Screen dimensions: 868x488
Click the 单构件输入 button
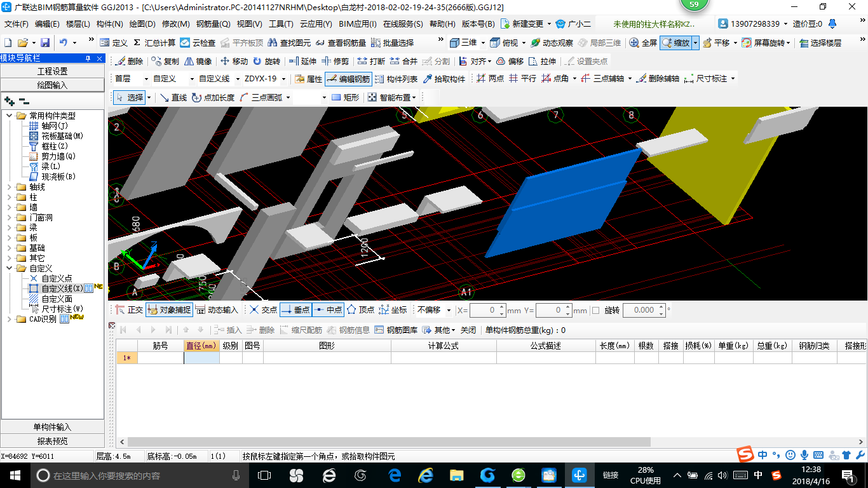(52, 427)
